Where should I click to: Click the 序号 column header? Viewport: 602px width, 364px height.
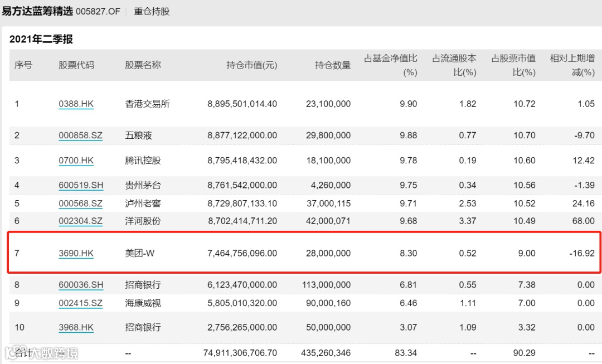pyautogui.click(x=23, y=65)
